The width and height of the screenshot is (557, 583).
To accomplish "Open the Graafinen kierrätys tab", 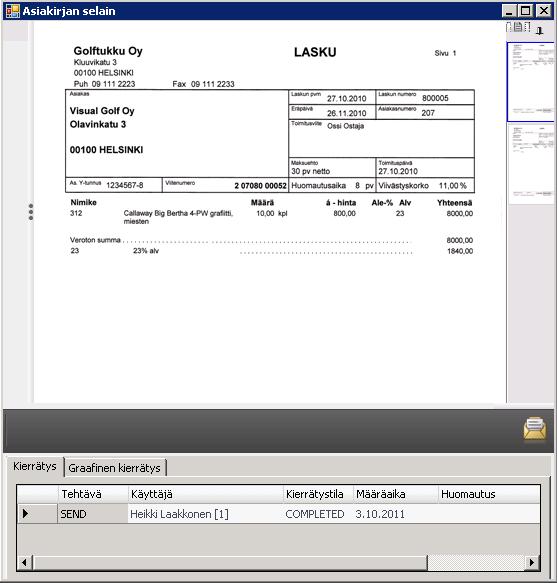I will [115, 468].
